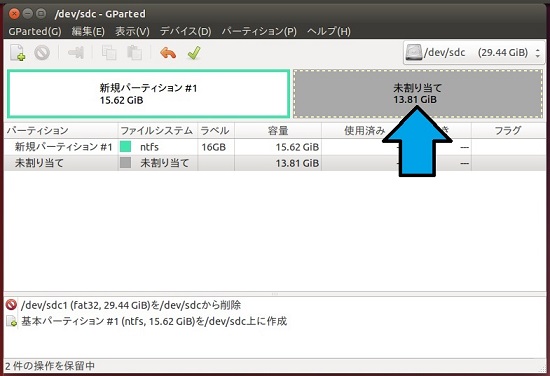
Task: Click the ラベル column header
Action: pos(216,130)
